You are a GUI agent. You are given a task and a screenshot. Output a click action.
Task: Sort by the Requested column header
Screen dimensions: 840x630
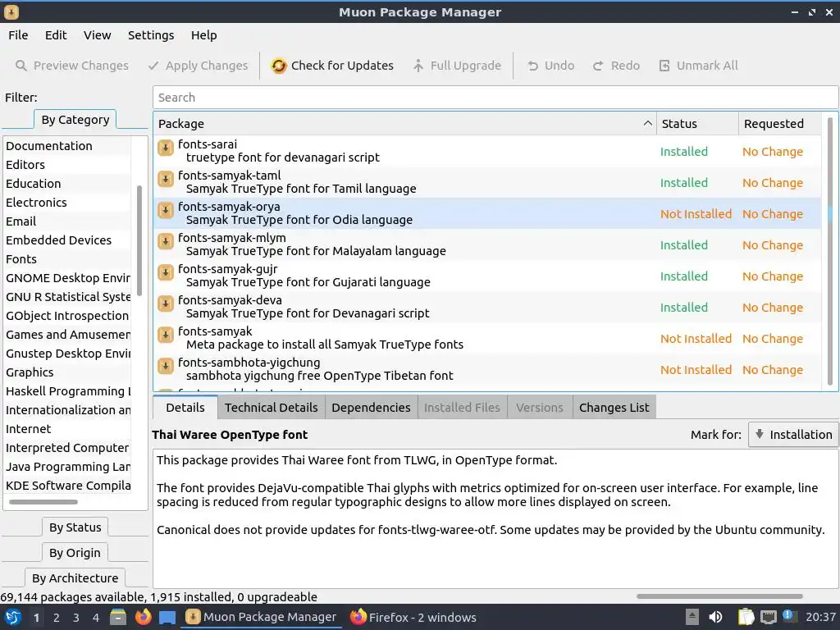[x=779, y=124]
